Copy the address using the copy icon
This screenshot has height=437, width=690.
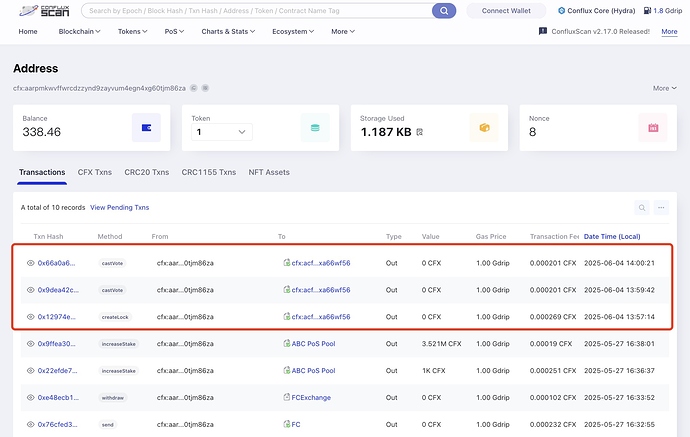193,88
